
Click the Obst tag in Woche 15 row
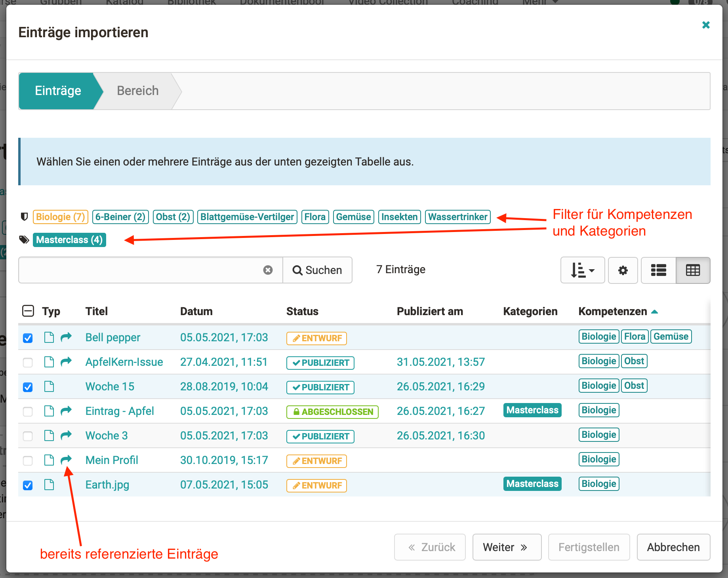pos(634,386)
